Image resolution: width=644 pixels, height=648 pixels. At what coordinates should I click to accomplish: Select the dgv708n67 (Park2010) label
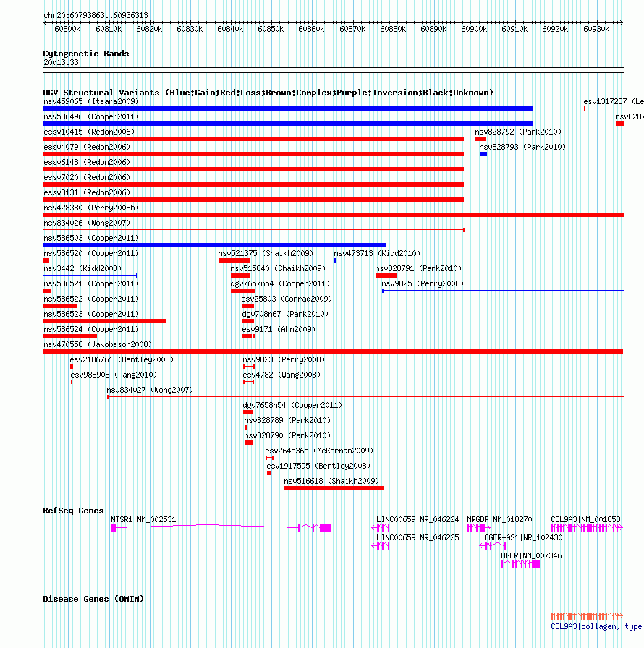285,314
